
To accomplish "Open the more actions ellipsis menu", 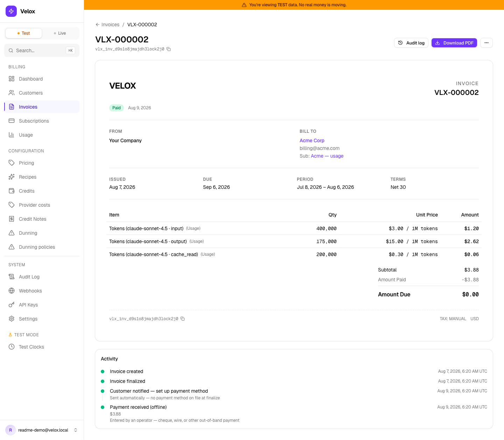I will pyautogui.click(x=486, y=43).
